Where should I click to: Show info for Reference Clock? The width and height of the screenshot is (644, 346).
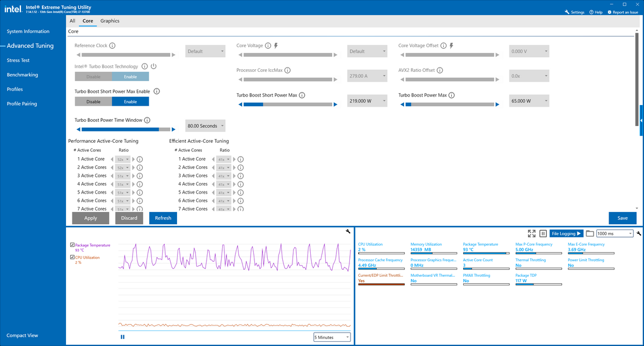(x=113, y=46)
